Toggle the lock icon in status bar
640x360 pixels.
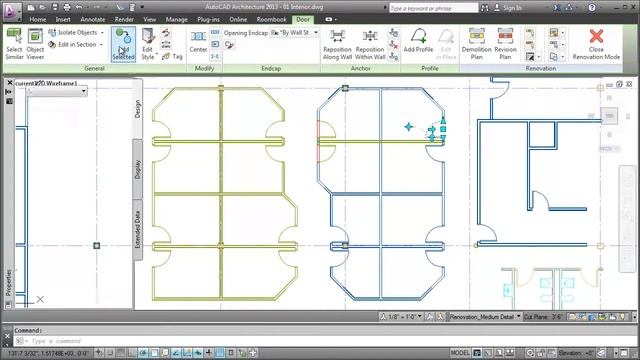click(x=541, y=353)
